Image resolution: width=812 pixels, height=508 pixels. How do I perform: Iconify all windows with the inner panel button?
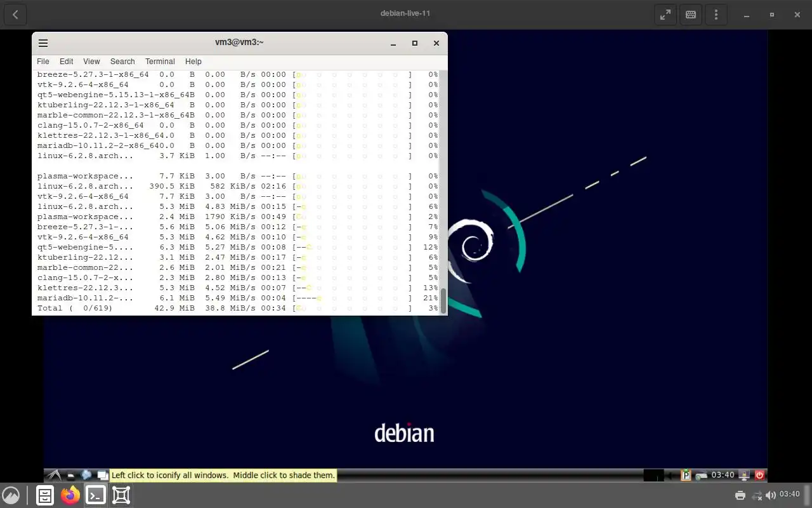(101, 475)
